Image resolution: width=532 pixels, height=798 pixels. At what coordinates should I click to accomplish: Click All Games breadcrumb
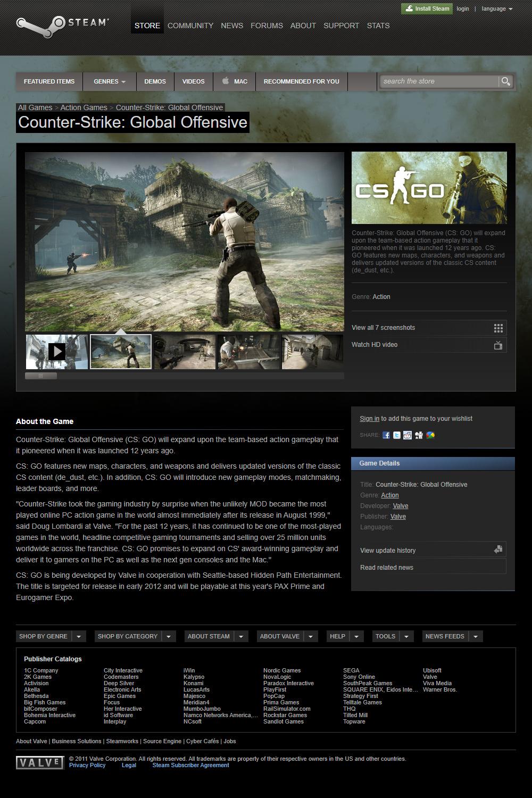pyautogui.click(x=35, y=107)
